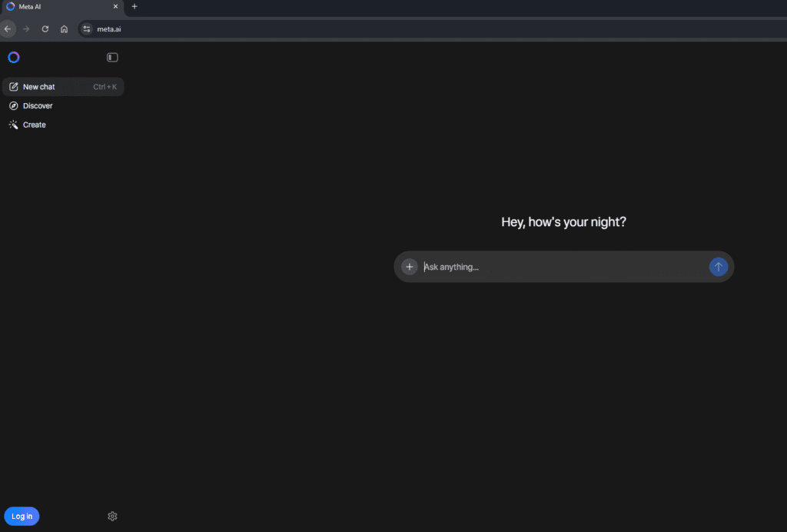This screenshot has width=787, height=532.
Task: View site information icon beside URL
Action: [87, 29]
